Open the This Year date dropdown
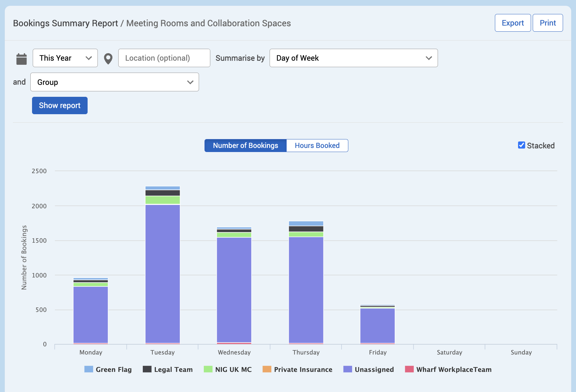Screen dimensions: 576x392 click(65, 58)
